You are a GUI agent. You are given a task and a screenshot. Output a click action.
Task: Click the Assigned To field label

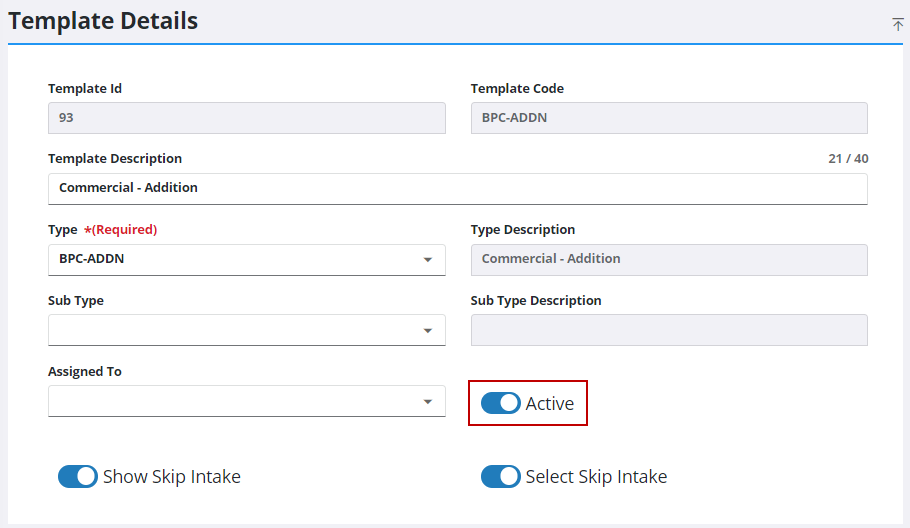tap(85, 371)
